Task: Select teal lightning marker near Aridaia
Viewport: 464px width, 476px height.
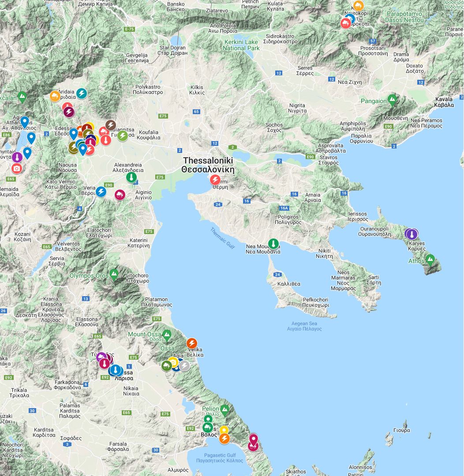Action: pos(82,93)
